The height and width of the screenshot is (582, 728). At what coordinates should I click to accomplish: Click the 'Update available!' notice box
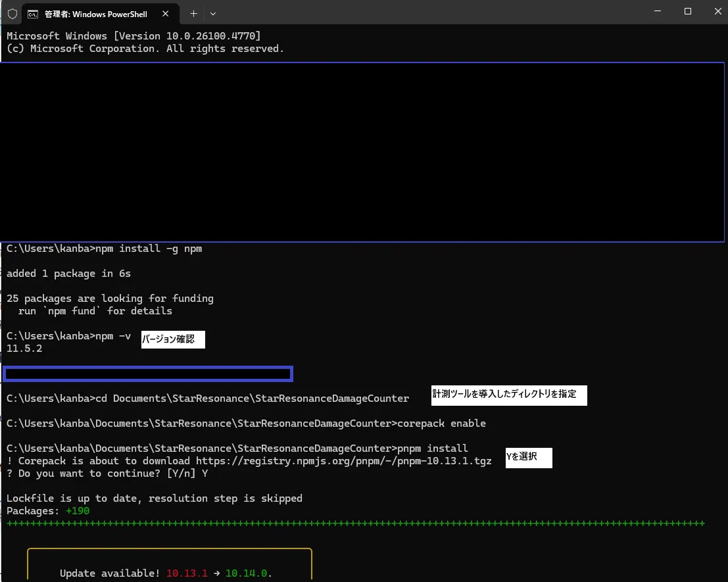coord(169,566)
